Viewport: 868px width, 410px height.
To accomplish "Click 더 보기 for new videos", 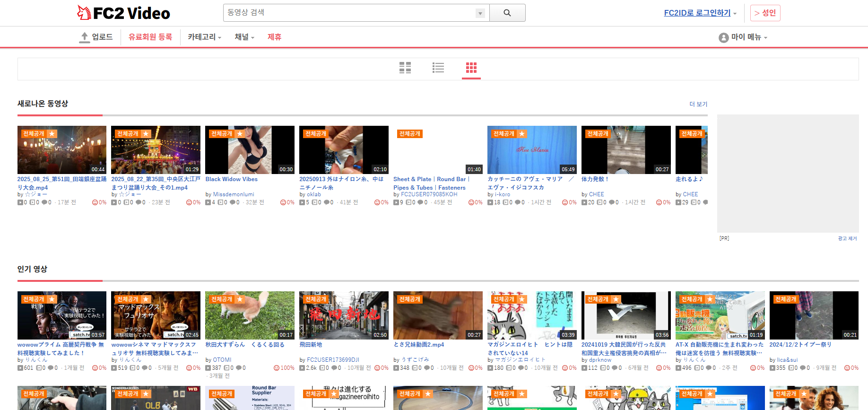I will coord(698,104).
